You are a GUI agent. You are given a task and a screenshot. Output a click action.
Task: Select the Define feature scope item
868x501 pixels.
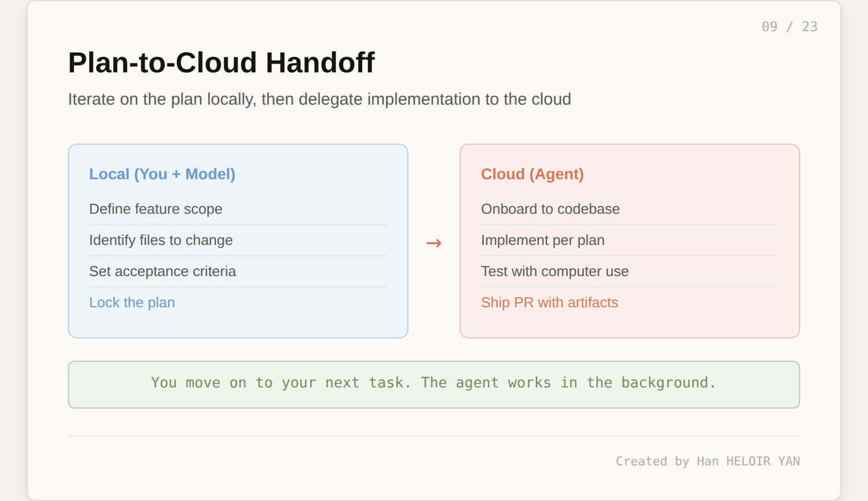[155, 209]
